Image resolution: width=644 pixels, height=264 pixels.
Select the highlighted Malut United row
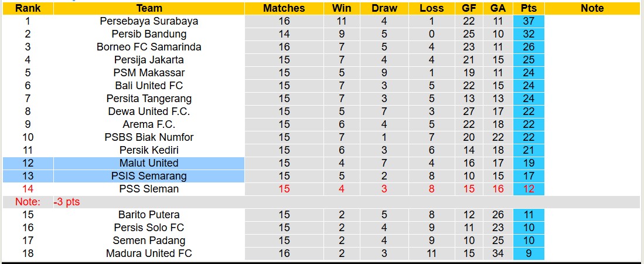click(x=149, y=163)
